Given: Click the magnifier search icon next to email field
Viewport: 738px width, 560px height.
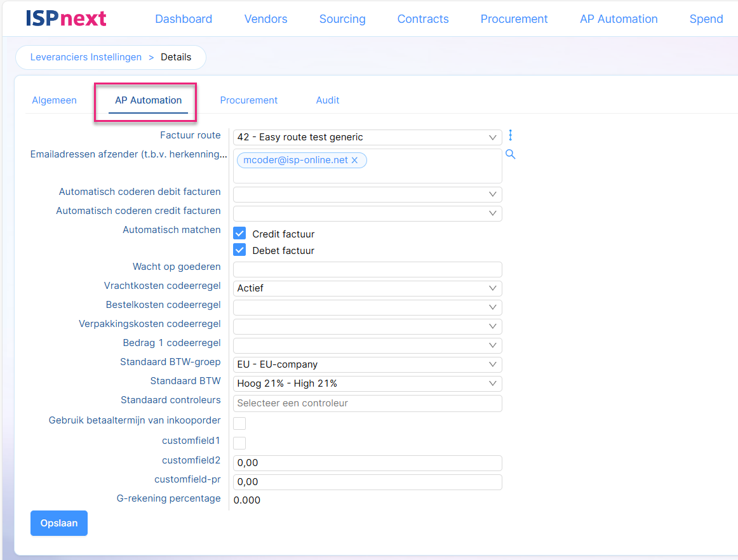Looking at the screenshot, I should 511,154.
